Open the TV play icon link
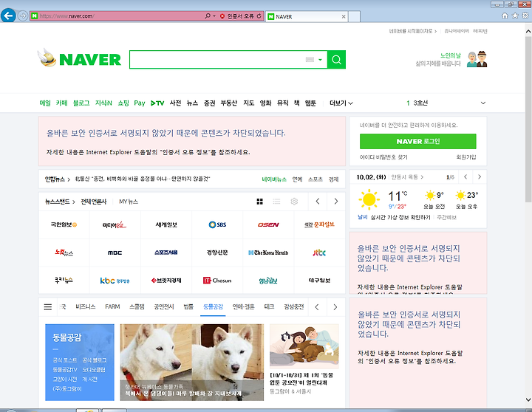Viewport: 532px width, 412px height. (x=157, y=103)
